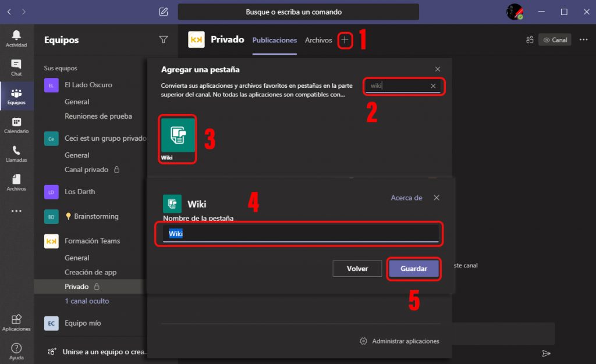Open the Actividad bell icon
The image size is (596, 364).
pos(16,38)
